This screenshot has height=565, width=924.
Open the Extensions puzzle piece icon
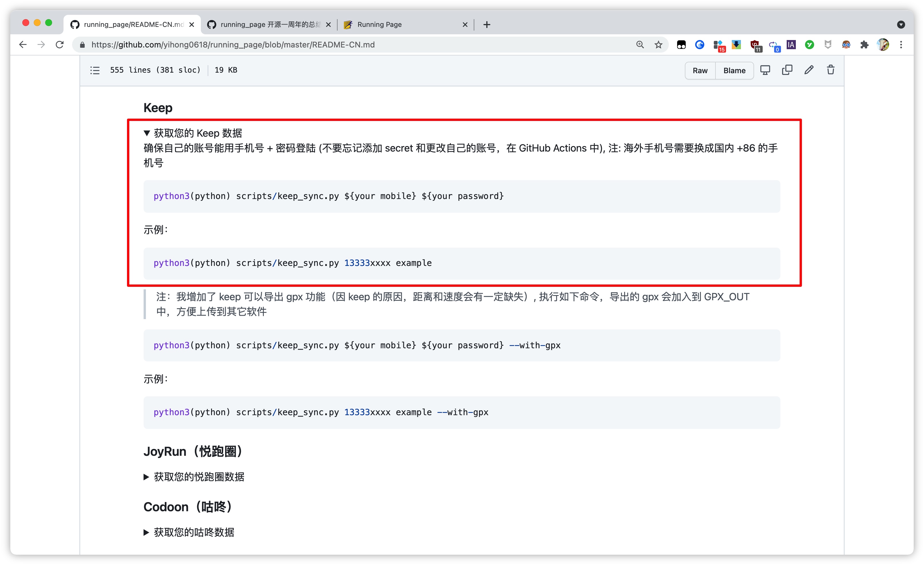(x=864, y=45)
